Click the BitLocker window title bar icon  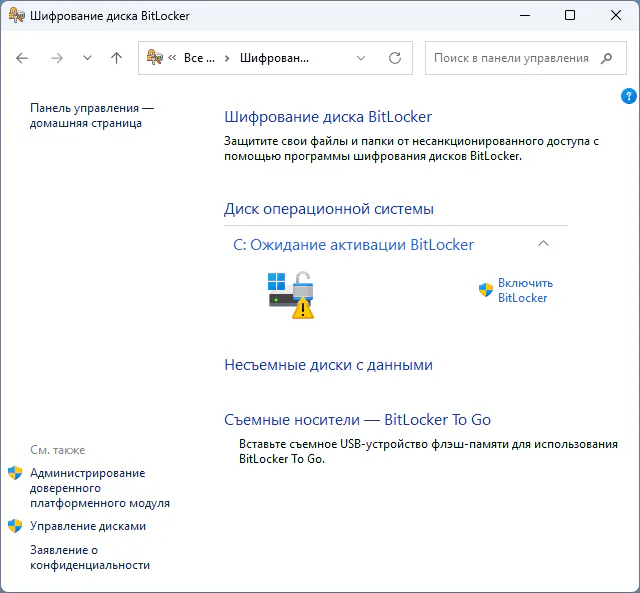pyautogui.click(x=16, y=16)
